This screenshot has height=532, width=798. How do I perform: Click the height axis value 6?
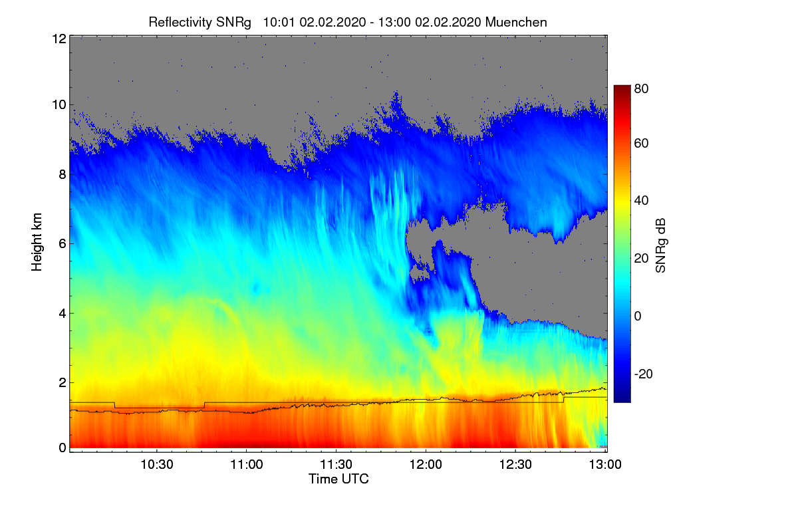61,243
